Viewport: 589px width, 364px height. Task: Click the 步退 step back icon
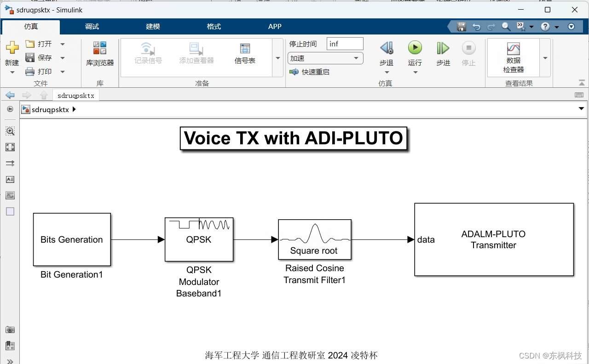387,48
